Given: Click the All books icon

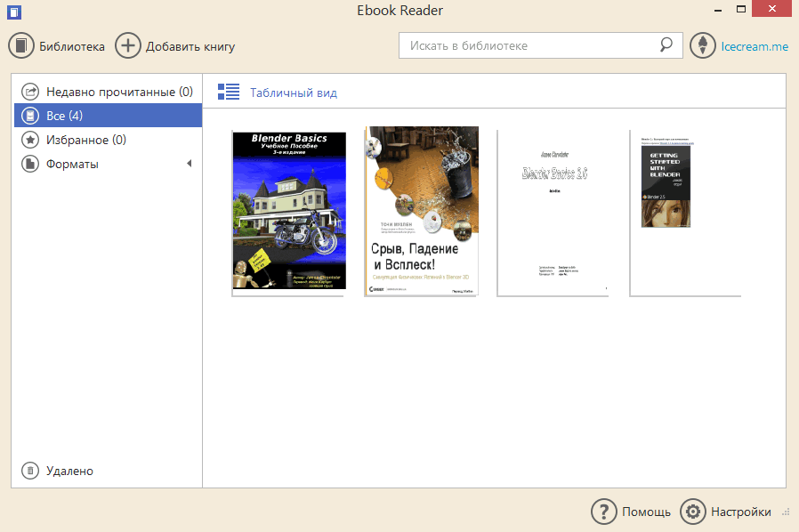Looking at the screenshot, I should pos(30,116).
